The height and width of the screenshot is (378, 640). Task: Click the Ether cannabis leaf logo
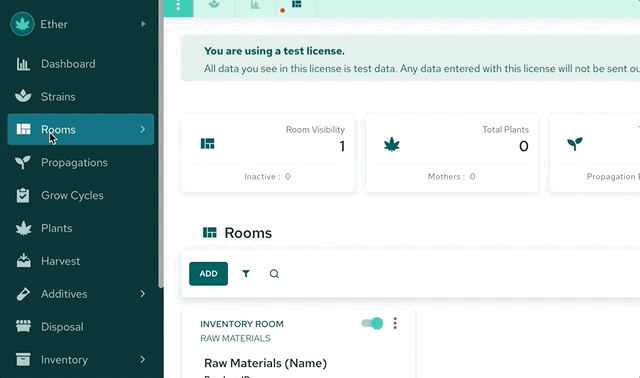coord(22,24)
